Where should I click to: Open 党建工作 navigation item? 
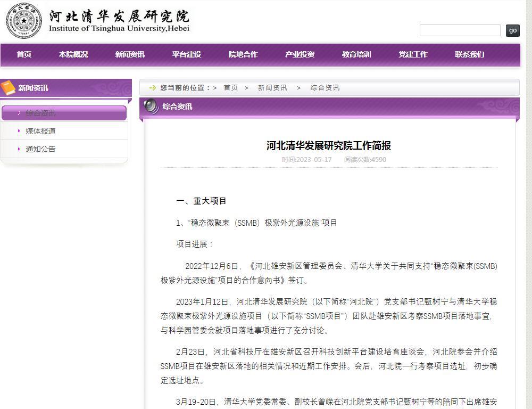pyautogui.click(x=413, y=54)
